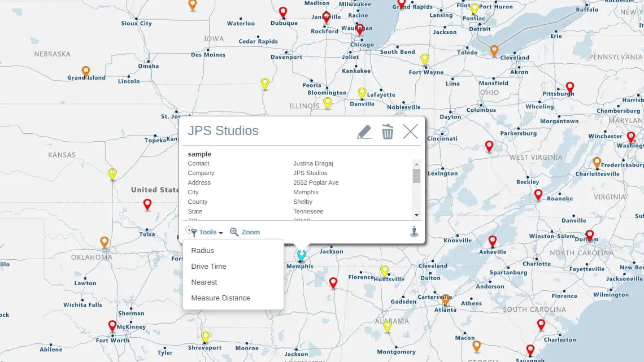Choose Drive Time from the Tools menu
The image size is (644, 362).
208,267
